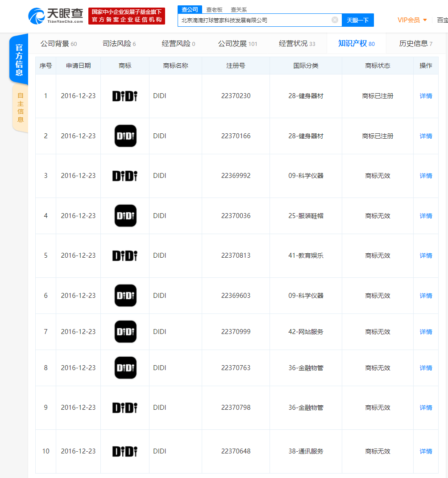Screen dimensions: 448x478
Task: Select the 查关系 search tab
Action: (x=239, y=10)
